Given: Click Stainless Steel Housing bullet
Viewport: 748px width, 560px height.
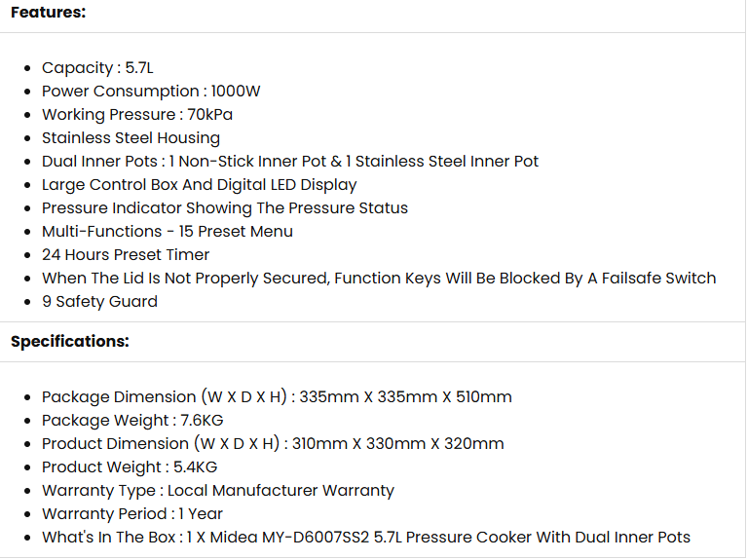Looking at the screenshot, I should (131, 138).
